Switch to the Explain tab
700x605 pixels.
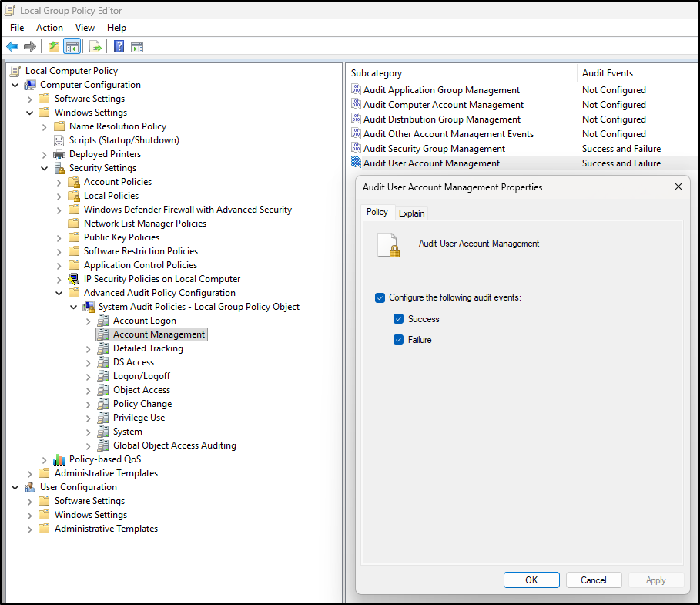click(x=412, y=213)
